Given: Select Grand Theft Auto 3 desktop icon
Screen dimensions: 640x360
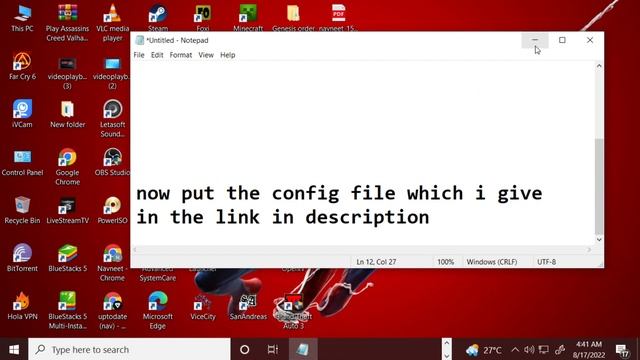Looking at the screenshot, I should [293, 312].
